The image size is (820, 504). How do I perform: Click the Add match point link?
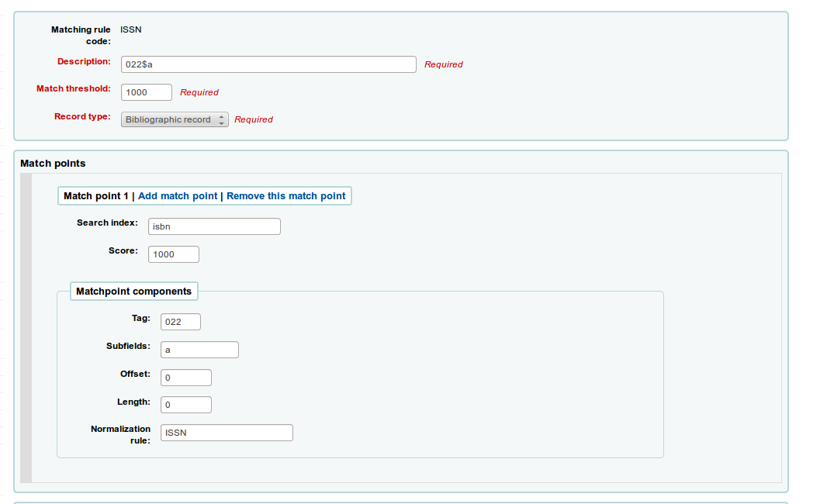[178, 196]
